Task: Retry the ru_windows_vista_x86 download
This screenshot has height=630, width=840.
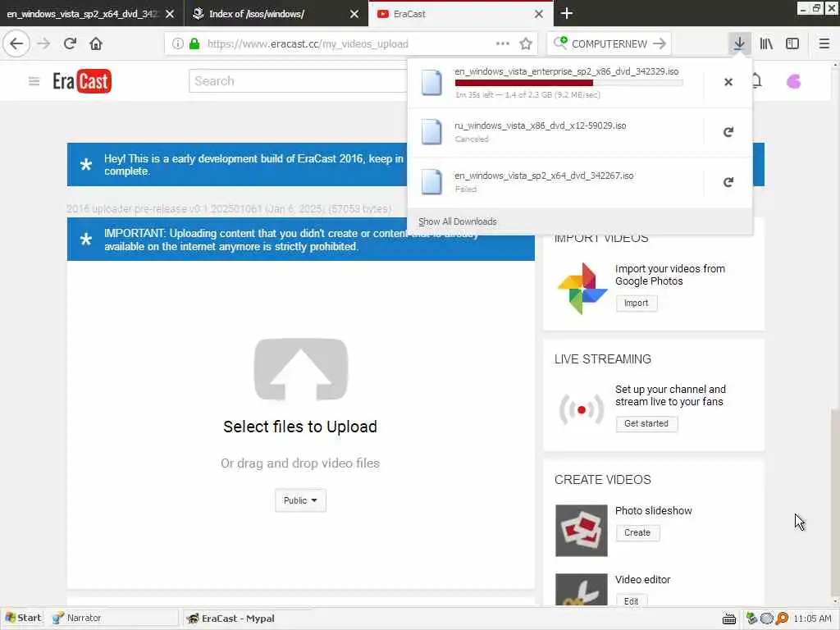Action: (728, 132)
